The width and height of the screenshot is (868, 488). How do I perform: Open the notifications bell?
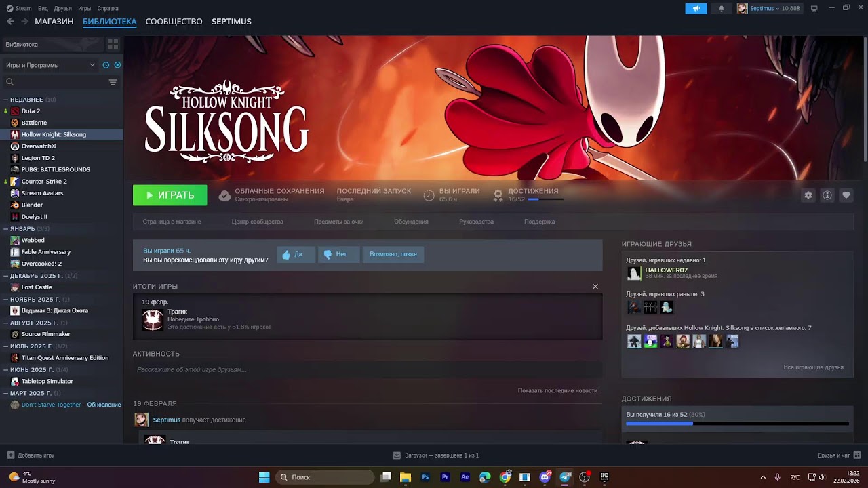721,8
